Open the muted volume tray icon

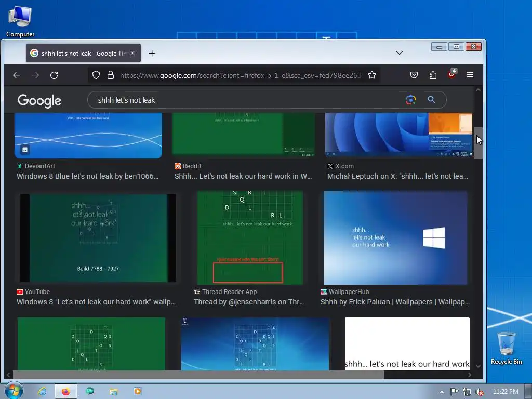point(480,392)
